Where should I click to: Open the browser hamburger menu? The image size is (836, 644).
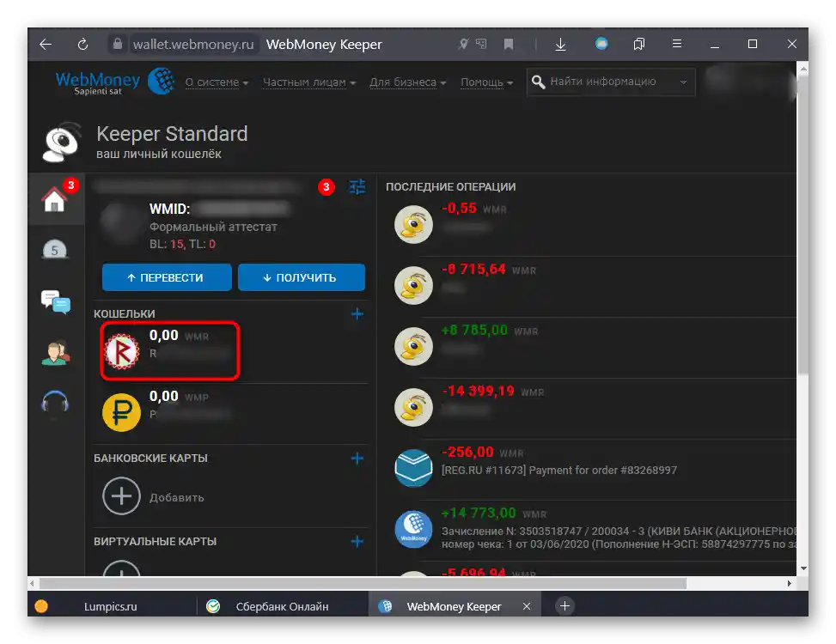pyautogui.click(x=676, y=44)
